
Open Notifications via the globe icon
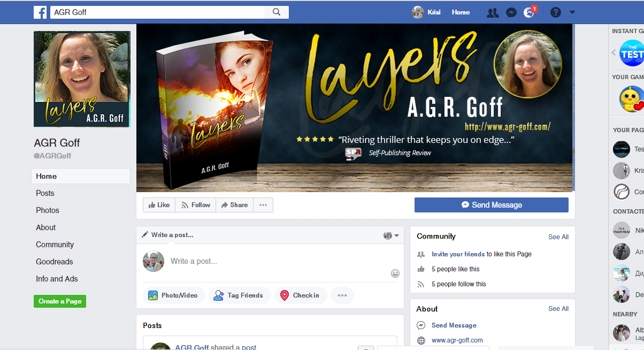coord(530,12)
